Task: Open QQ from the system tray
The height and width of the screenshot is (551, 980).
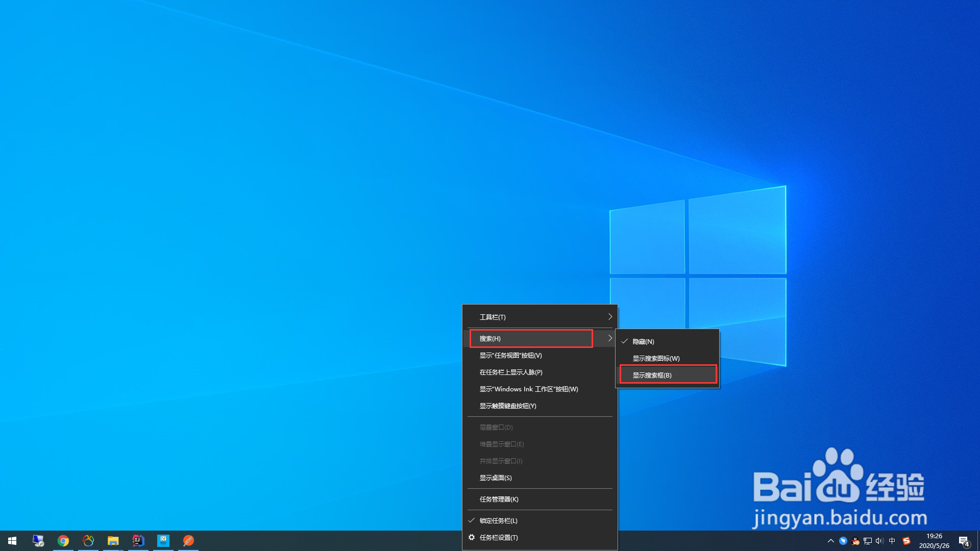Action: [855, 541]
